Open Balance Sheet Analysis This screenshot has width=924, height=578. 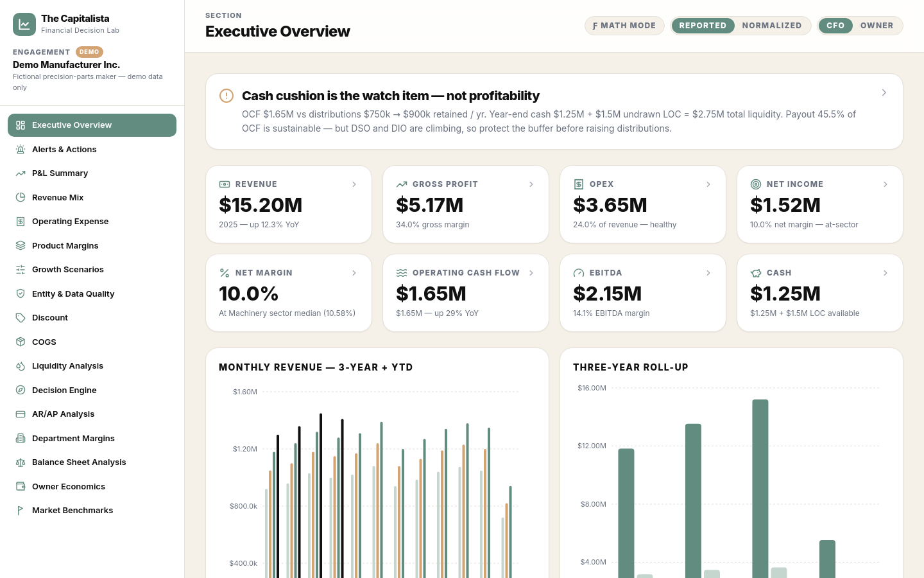pyautogui.click(x=92, y=462)
